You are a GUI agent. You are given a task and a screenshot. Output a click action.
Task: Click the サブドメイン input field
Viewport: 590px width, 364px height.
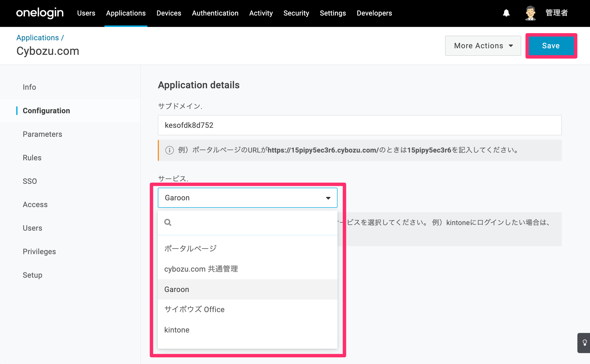(x=360, y=125)
